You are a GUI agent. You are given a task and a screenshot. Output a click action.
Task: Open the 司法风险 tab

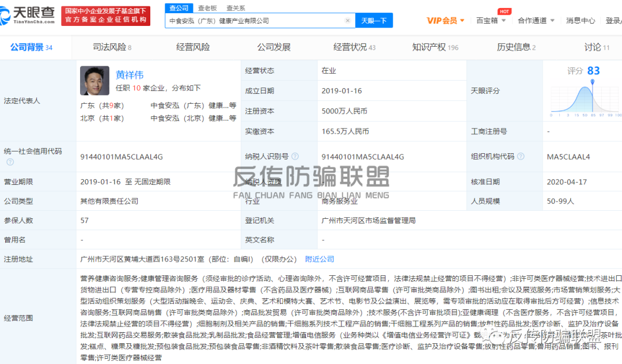coord(112,47)
